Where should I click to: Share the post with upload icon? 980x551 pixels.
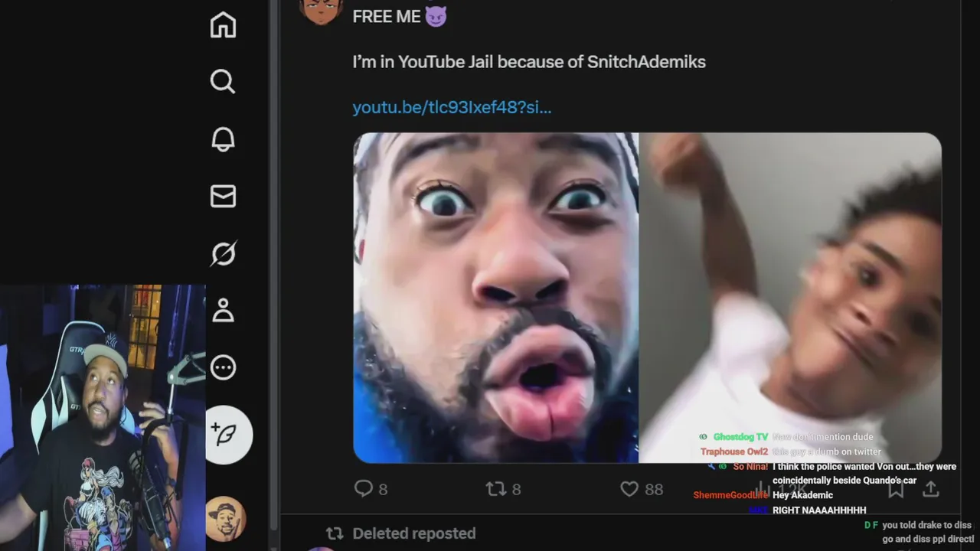tap(930, 488)
